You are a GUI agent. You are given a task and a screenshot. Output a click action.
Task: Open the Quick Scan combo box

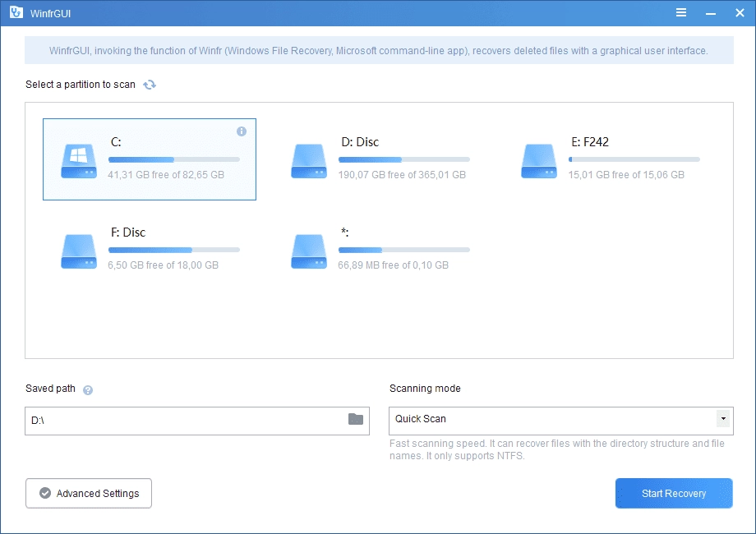click(x=561, y=421)
